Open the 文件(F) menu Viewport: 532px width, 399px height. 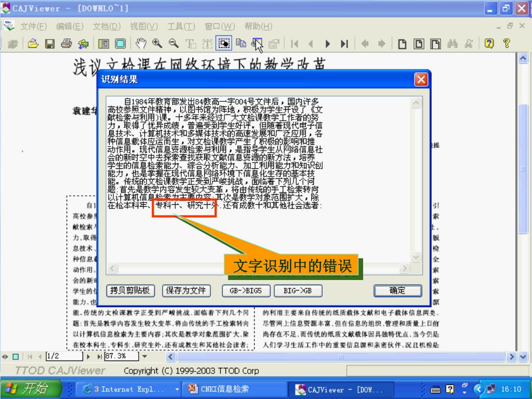click(34, 26)
